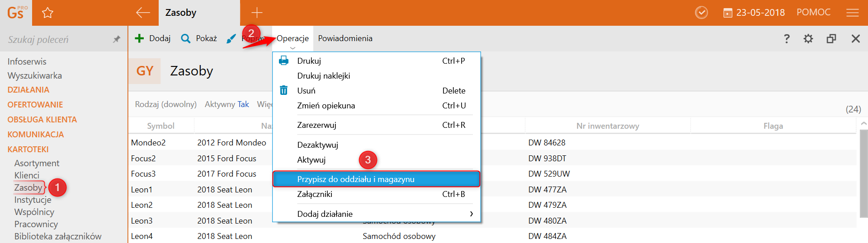The width and height of the screenshot is (868, 243).
Task: Expand the Dodaj działanie submenu arrow
Action: coord(472,214)
